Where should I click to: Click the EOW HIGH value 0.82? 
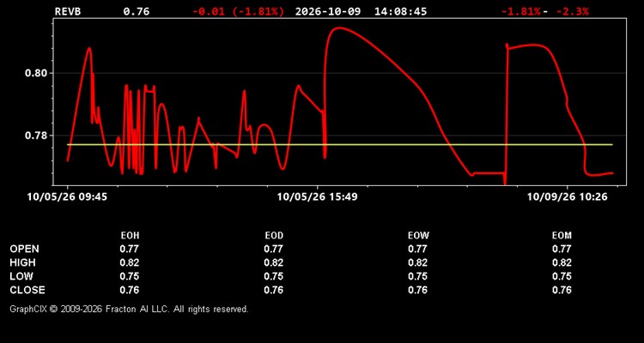tap(417, 262)
